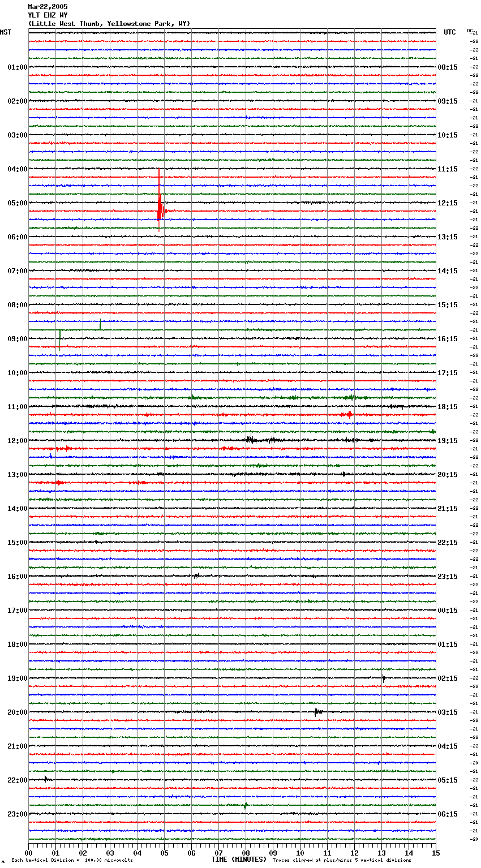481x868 pixels.
Task: Click the UTC time zone label
Action: pos(450,32)
